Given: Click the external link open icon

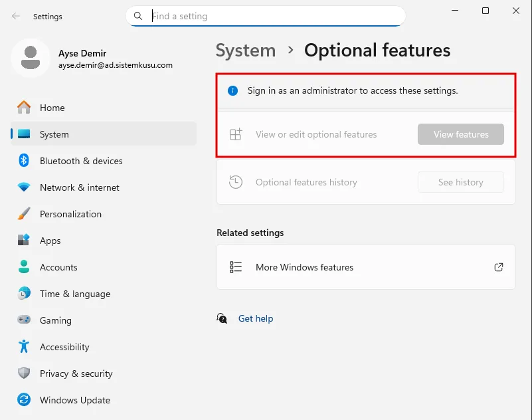Looking at the screenshot, I should (x=498, y=267).
